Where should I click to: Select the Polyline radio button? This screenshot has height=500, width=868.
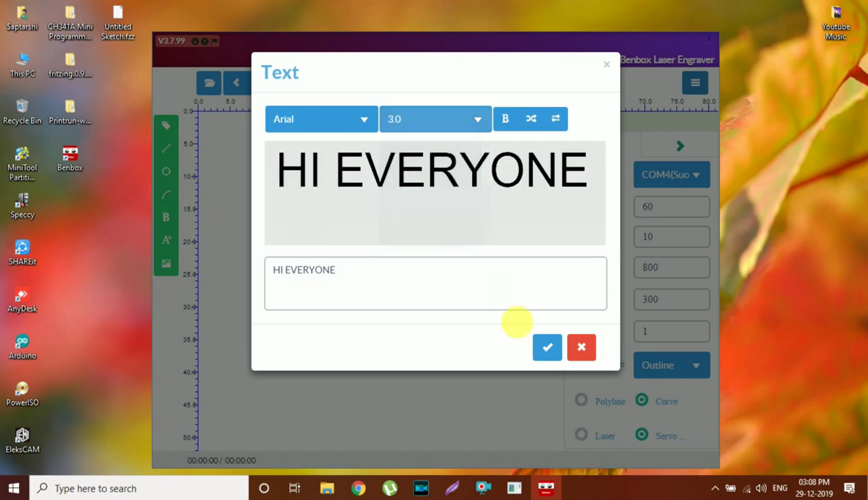tap(581, 400)
